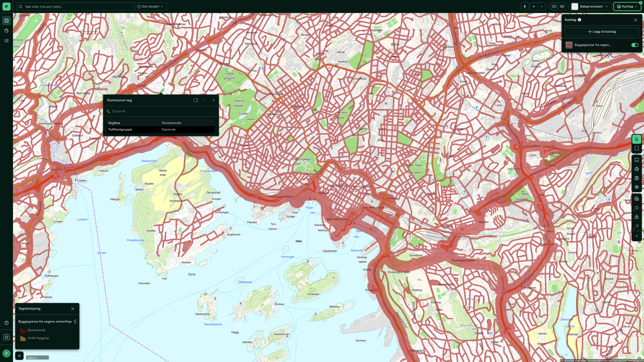Take a map screenshot with camera
644x362 pixels.
[x=637, y=178]
